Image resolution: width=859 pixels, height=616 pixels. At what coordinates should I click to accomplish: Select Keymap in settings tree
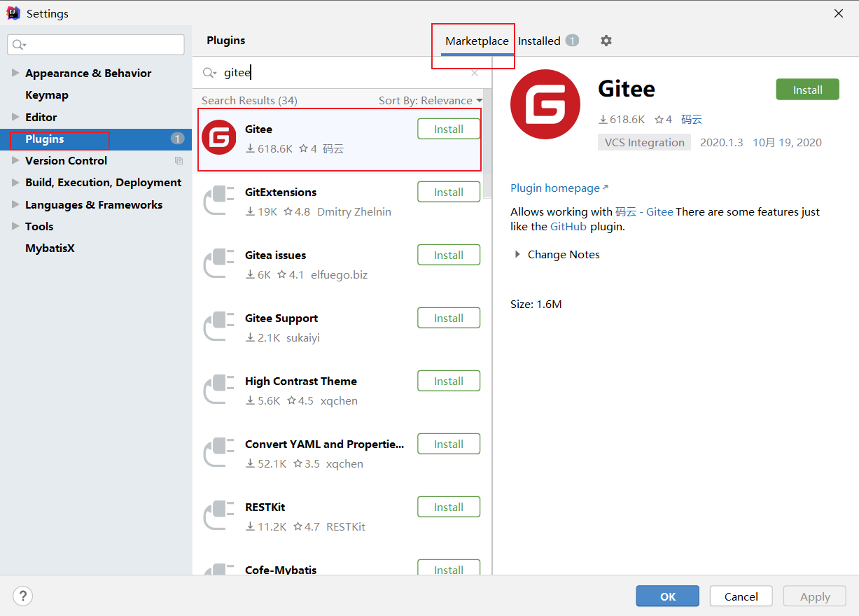click(47, 94)
